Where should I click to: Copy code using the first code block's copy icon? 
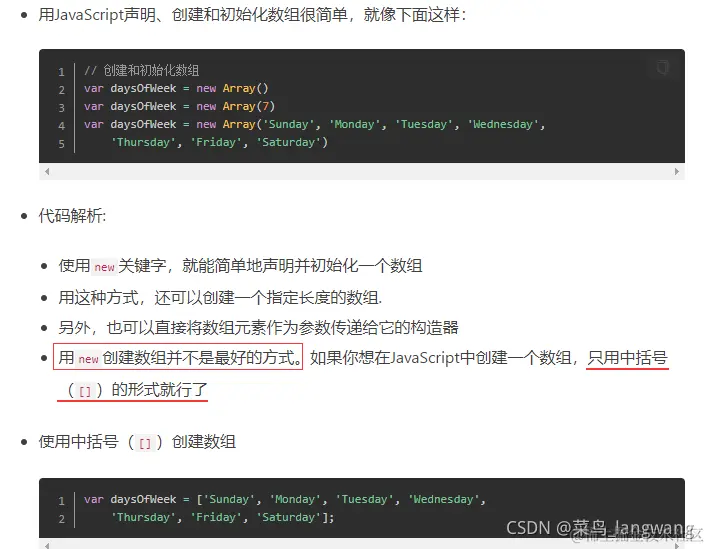[x=663, y=67]
